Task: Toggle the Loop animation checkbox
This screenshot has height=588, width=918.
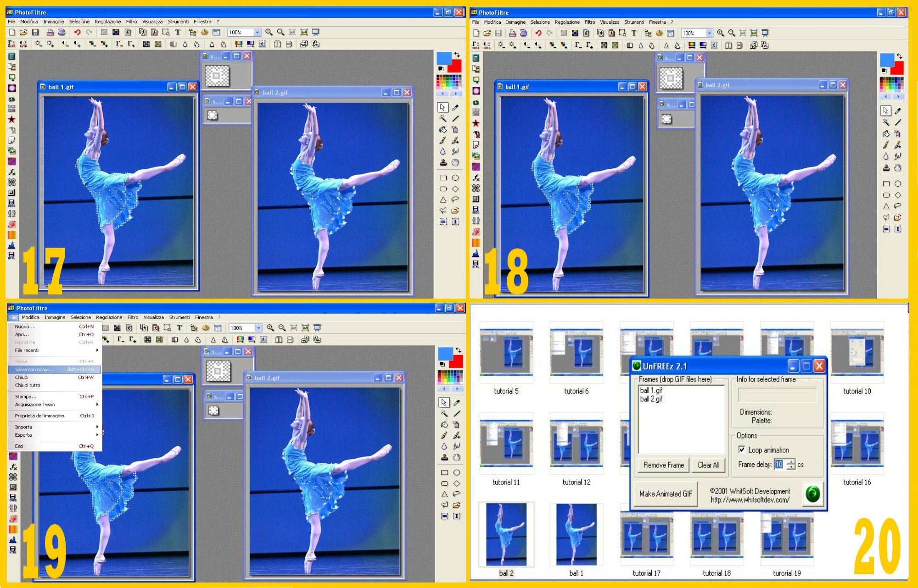Action: [x=741, y=449]
